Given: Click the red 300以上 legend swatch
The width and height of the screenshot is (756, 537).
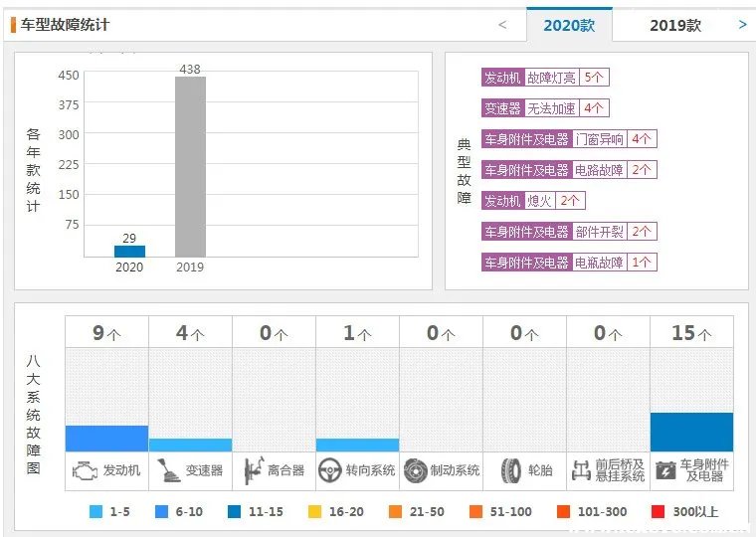Looking at the screenshot, I should coord(658,512).
